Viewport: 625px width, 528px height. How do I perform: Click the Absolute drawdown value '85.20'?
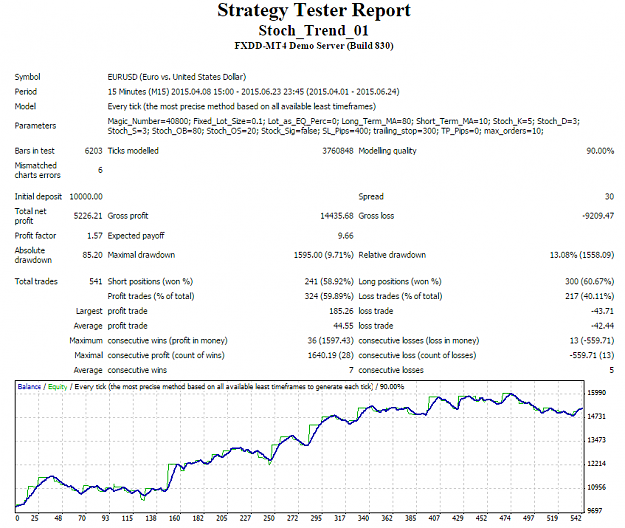coord(92,255)
